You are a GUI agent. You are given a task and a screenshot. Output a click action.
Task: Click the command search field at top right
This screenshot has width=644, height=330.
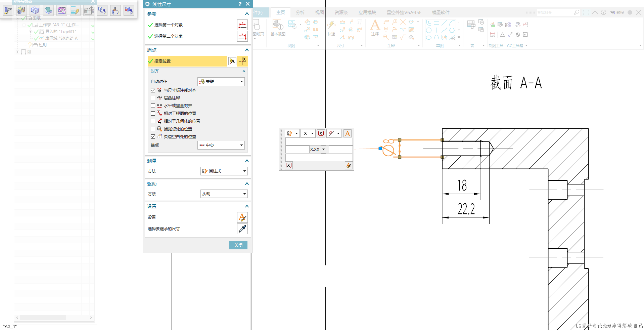pos(555,12)
